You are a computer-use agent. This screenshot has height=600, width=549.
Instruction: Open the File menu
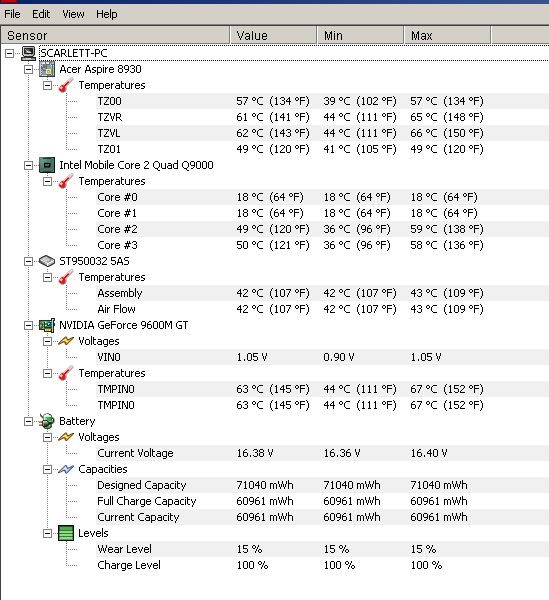pyautogui.click(x=12, y=14)
